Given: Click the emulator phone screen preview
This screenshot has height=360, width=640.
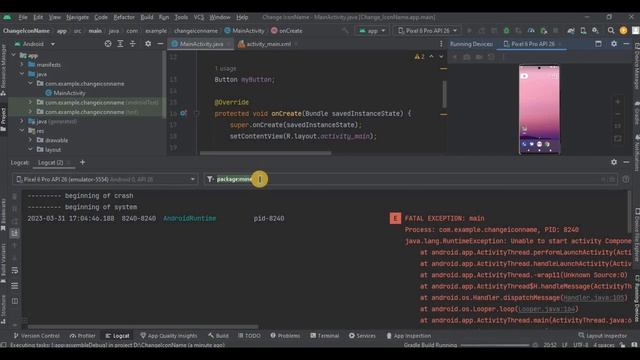Looking at the screenshot, I should click(539, 109).
